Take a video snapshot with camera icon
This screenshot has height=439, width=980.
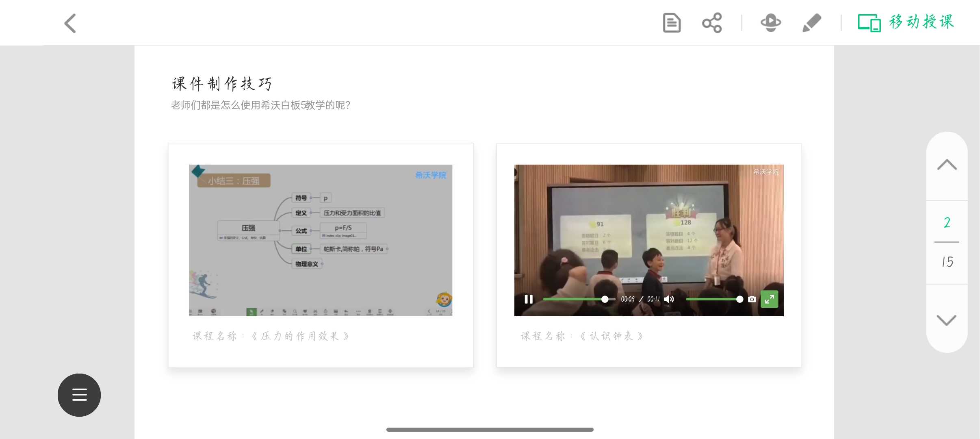click(752, 299)
